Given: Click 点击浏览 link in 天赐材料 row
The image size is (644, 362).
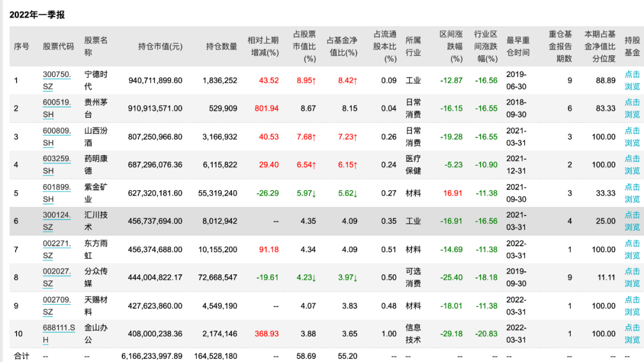Looking at the screenshot, I should (632, 306).
